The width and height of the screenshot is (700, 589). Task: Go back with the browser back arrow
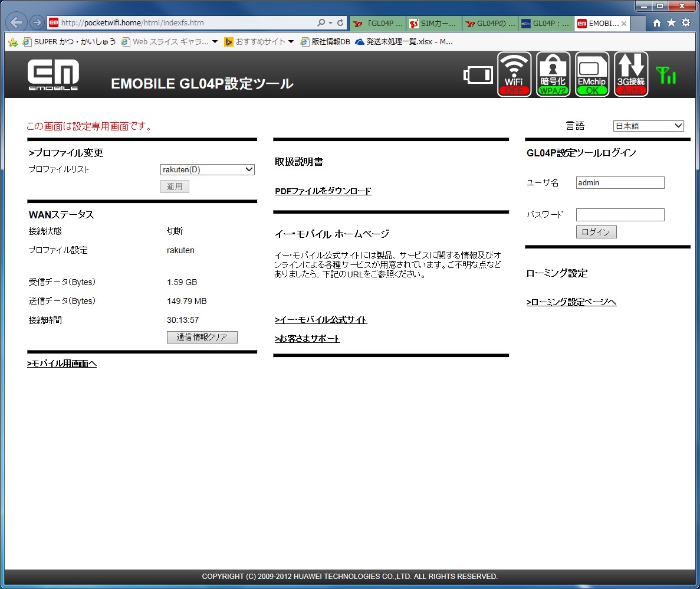(x=17, y=23)
